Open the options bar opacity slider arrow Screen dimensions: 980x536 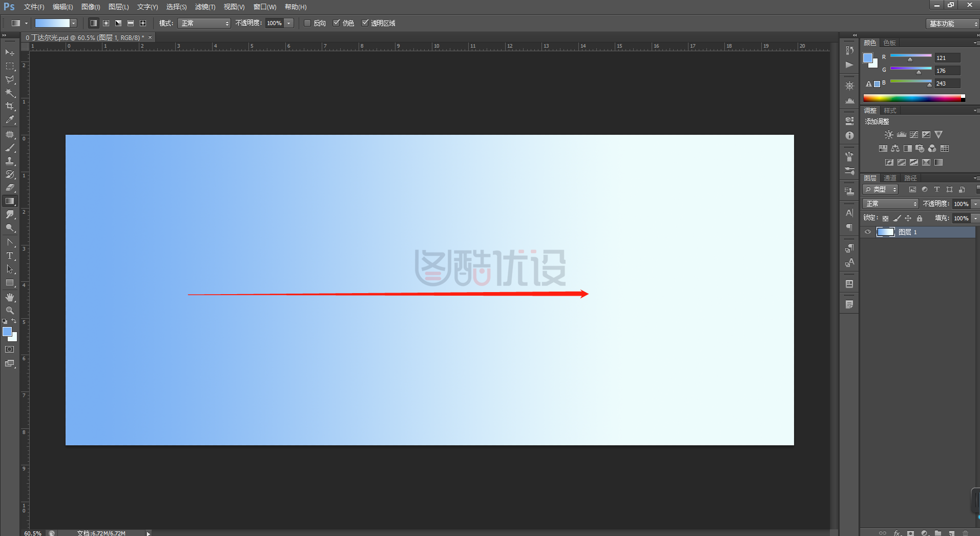tap(289, 23)
